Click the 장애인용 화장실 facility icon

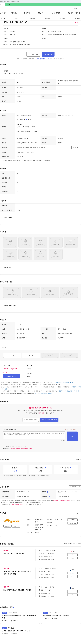coord(50,292)
